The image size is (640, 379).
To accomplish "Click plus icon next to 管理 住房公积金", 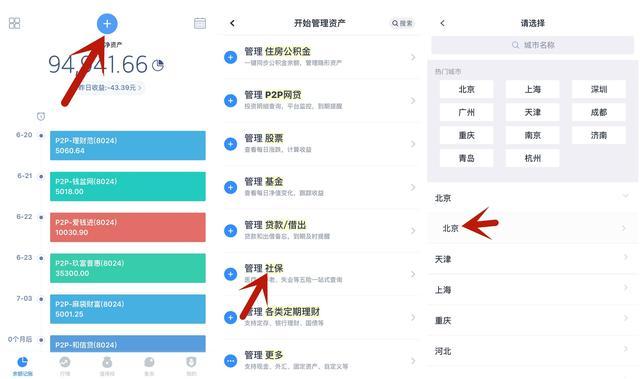I will [x=231, y=57].
